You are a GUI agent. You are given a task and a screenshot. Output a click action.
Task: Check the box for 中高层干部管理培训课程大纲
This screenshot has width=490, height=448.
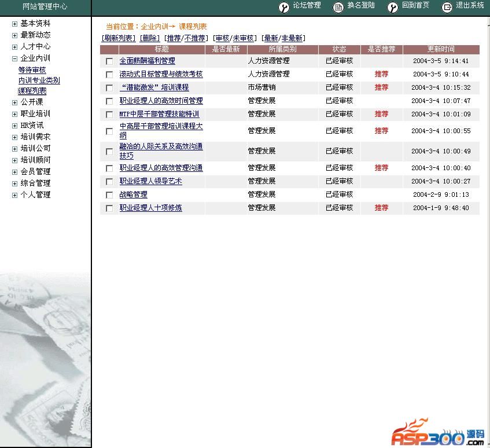pyautogui.click(x=109, y=131)
